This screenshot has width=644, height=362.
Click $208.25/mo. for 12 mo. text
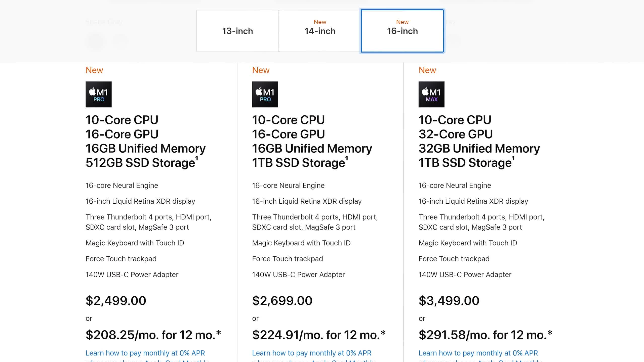[x=153, y=335]
